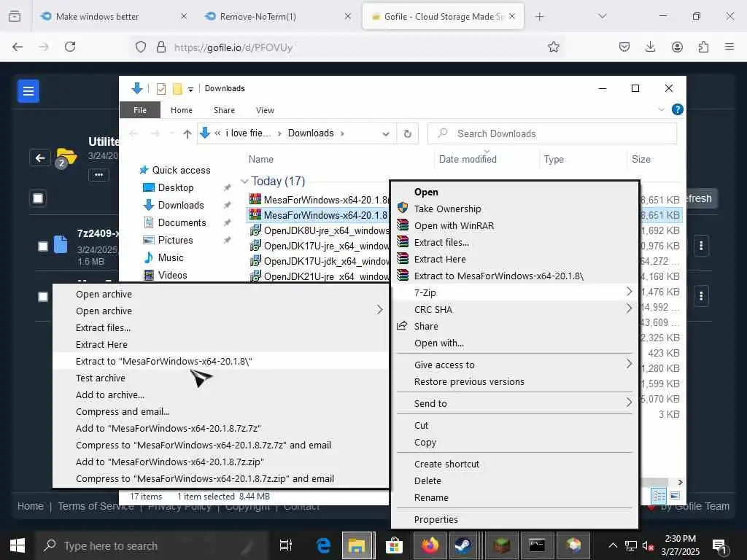
Task: Open the Explorer View ribbon tab
Action: click(265, 110)
